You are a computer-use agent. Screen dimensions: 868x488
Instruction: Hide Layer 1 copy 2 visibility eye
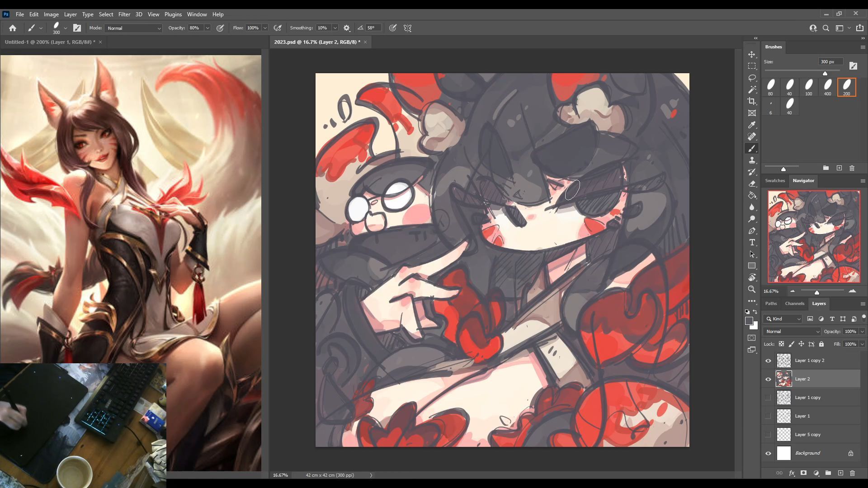click(768, 361)
